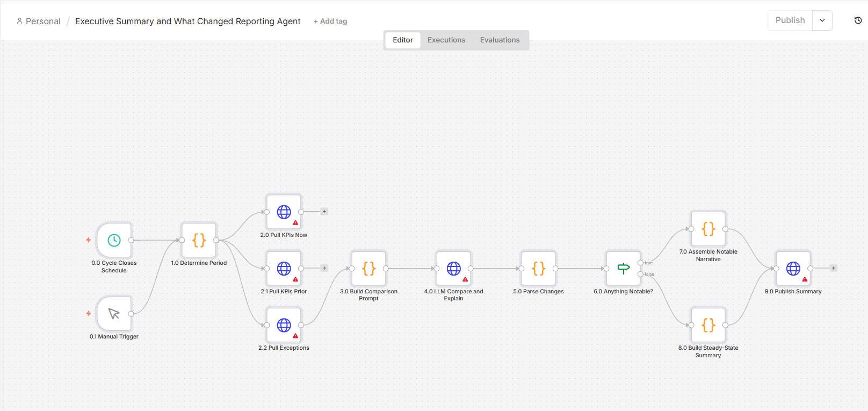Select the LLM Compare and Explain node
This screenshot has height=411, width=868.
(x=453, y=268)
